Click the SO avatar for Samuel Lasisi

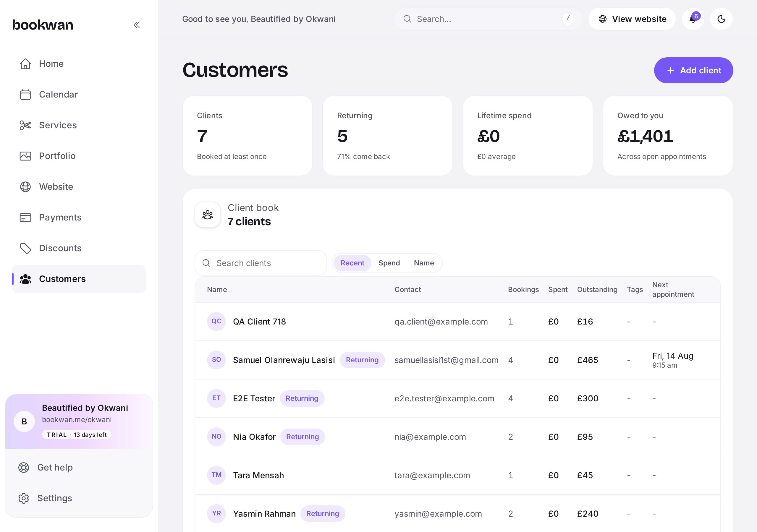tap(216, 360)
